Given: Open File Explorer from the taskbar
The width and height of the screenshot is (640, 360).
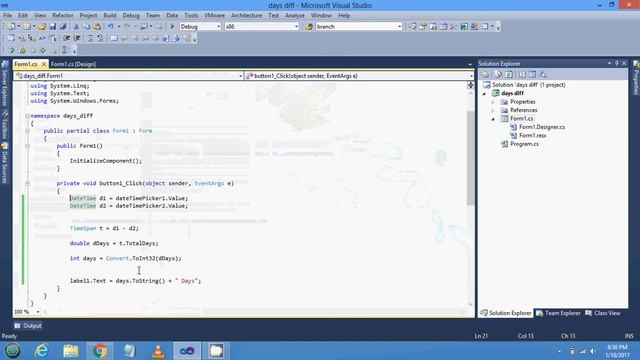Looking at the screenshot, I should (71, 351).
